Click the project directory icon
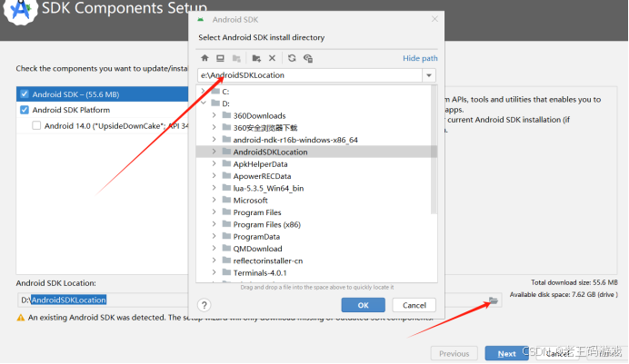The width and height of the screenshot is (629, 364). (x=236, y=58)
